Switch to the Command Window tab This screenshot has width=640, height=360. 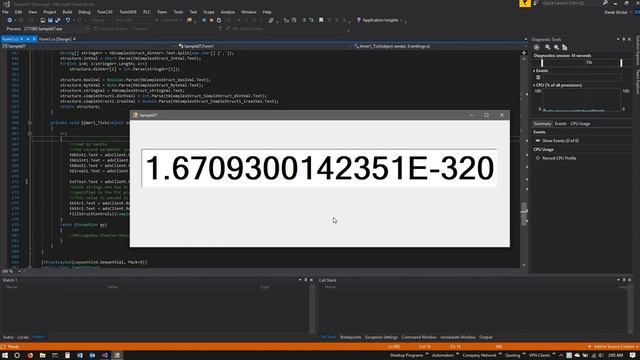click(x=419, y=338)
